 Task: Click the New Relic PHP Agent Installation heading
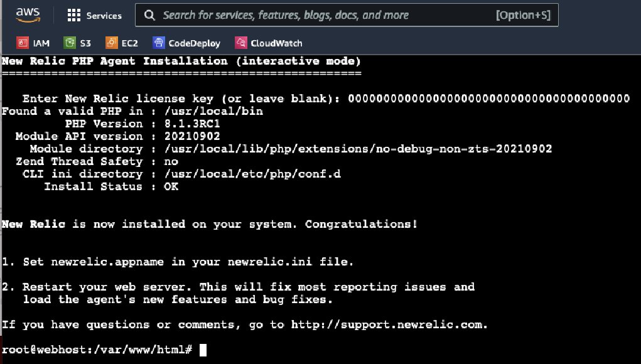tap(181, 62)
